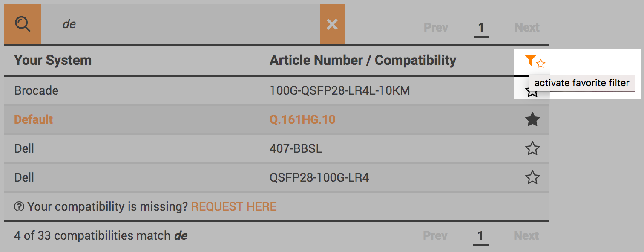The height and width of the screenshot is (252, 644).
Task: Click article number 407-BBSL
Action: (296, 149)
